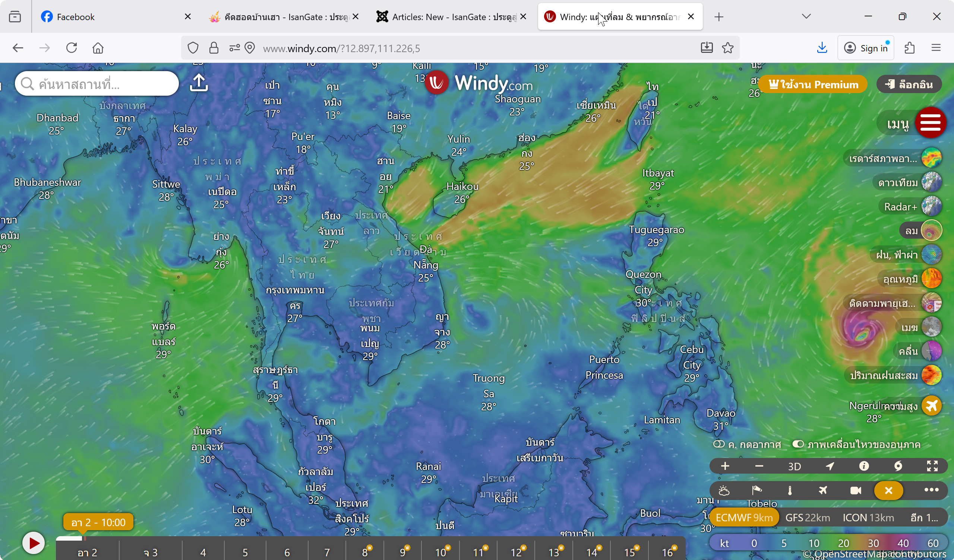The height and width of the screenshot is (560, 954).
Task: Open the browser's list-all-tabs dropdown
Action: [x=806, y=16]
